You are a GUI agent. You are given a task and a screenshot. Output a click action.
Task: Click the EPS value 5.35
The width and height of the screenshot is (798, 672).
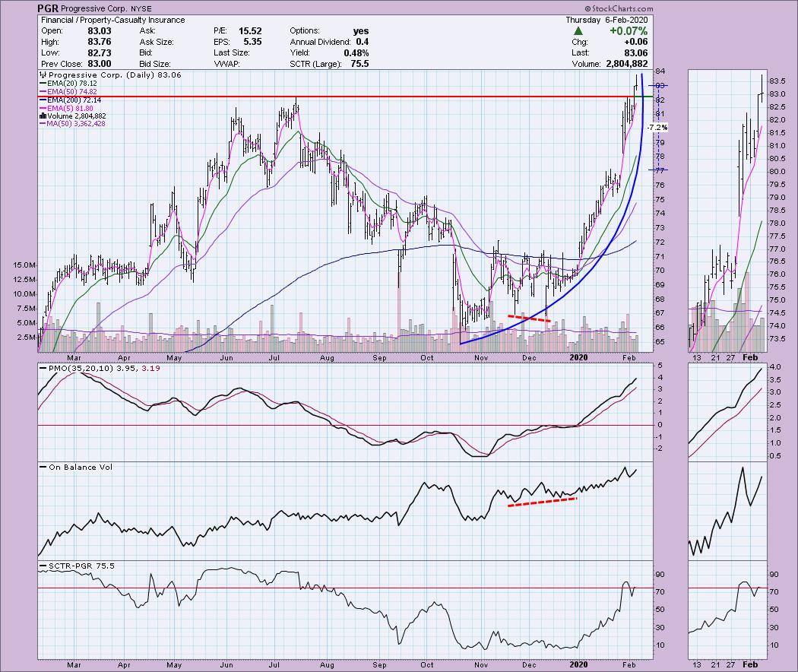pyautogui.click(x=252, y=42)
